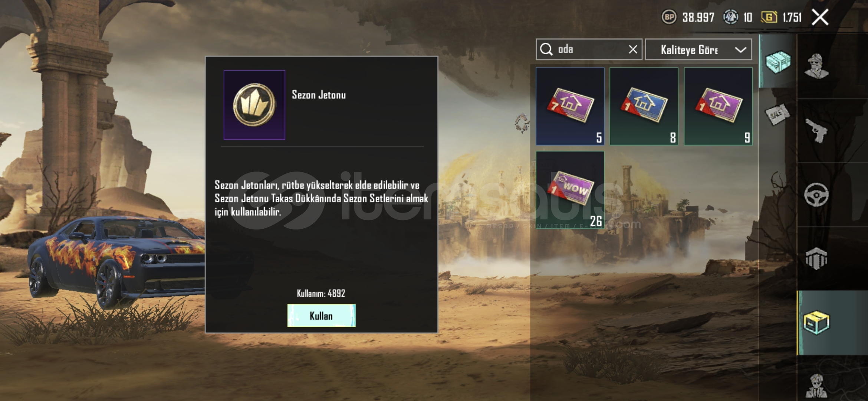Screen dimensions: 868x401
Task: Click the magnifier search icon
Action: [546, 49]
